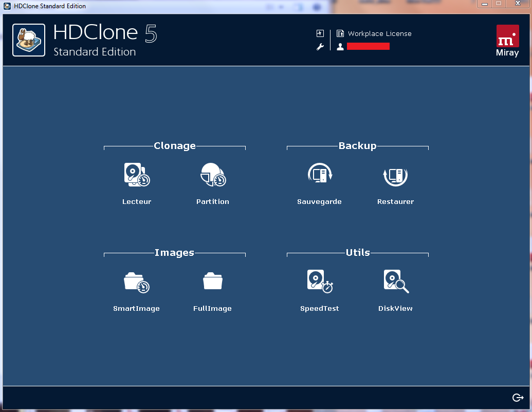Click the Utils section heading
The image size is (532, 412).
(x=358, y=253)
